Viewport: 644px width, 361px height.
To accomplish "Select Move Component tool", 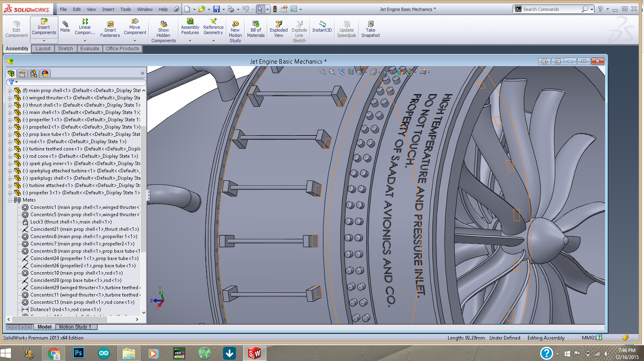I will click(x=135, y=27).
